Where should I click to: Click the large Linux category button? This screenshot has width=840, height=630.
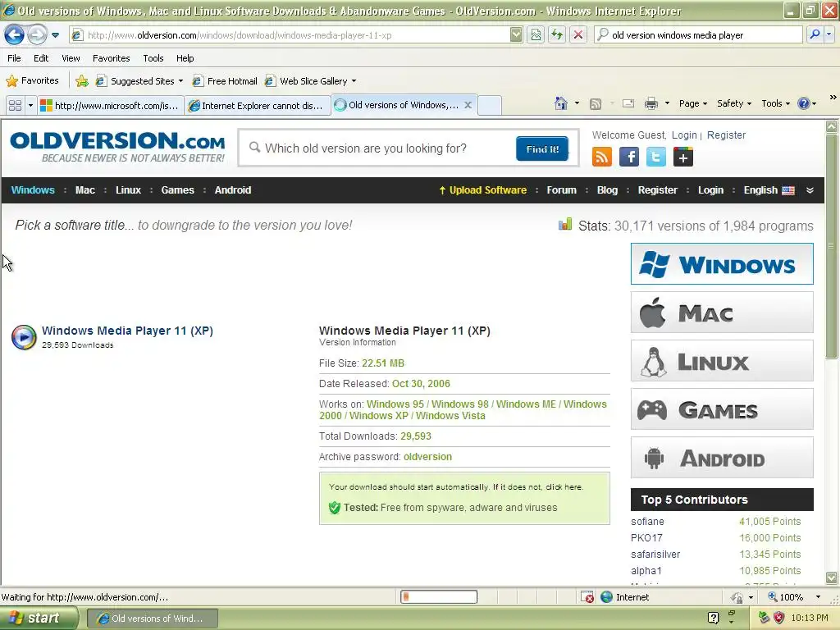pos(722,361)
